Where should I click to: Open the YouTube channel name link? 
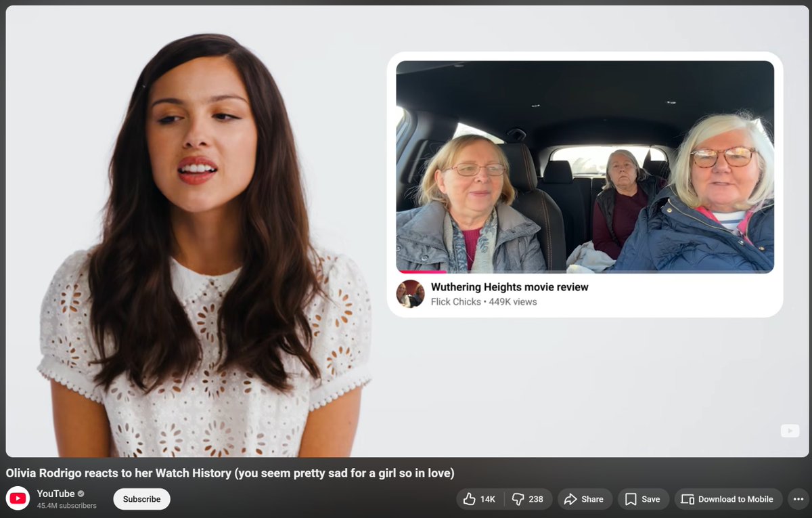(55, 494)
